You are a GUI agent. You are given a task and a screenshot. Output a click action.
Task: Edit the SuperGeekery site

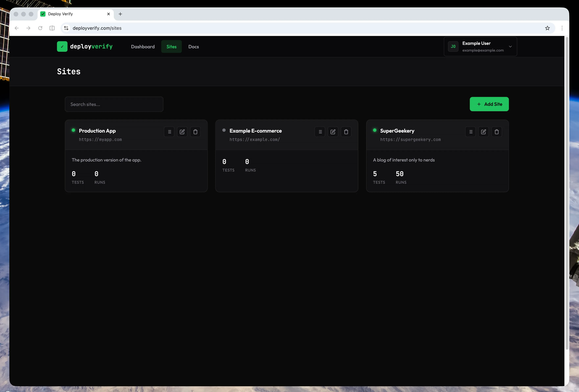coord(483,132)
